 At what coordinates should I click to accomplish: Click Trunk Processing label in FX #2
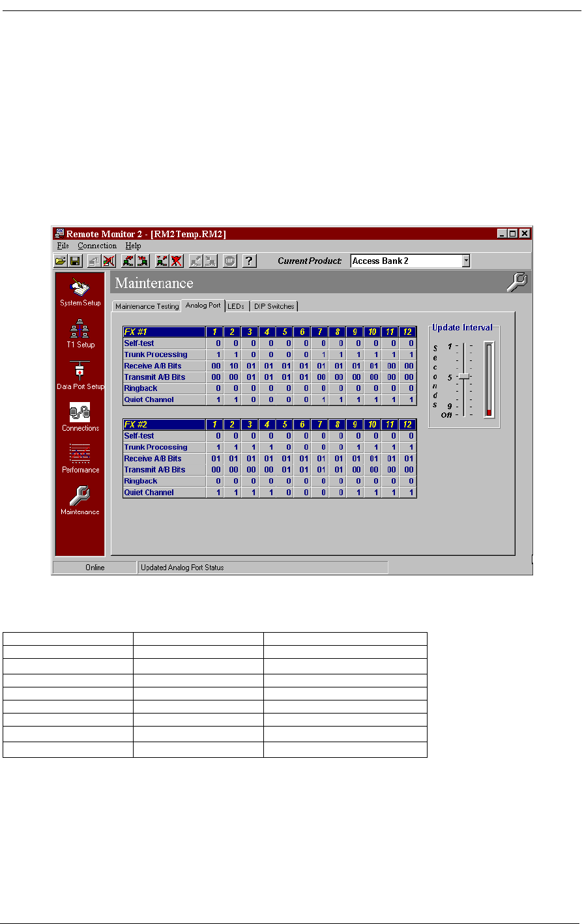pyautogui.click(x=156, y=447)
